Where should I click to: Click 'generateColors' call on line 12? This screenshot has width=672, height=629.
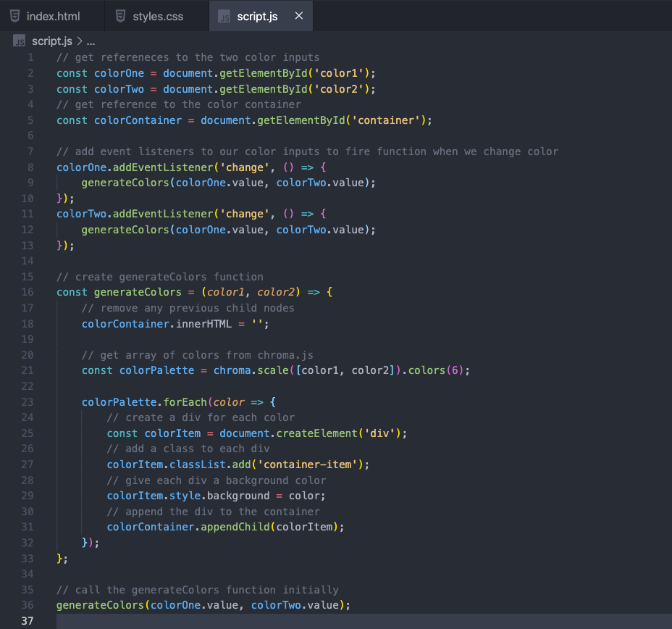[x=125, y=230]
